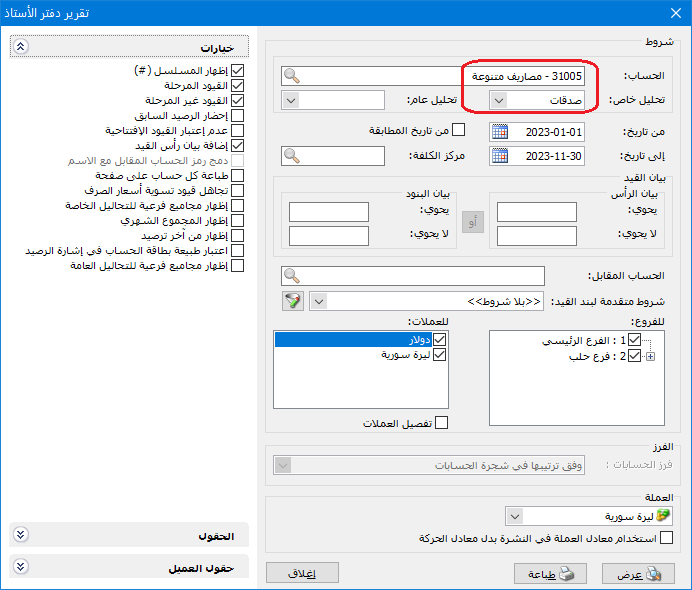Viewport: 692px width, 590px height.
Task: Open the تحليل خاص dropdown showing صدقات
Action: point(499,100)
